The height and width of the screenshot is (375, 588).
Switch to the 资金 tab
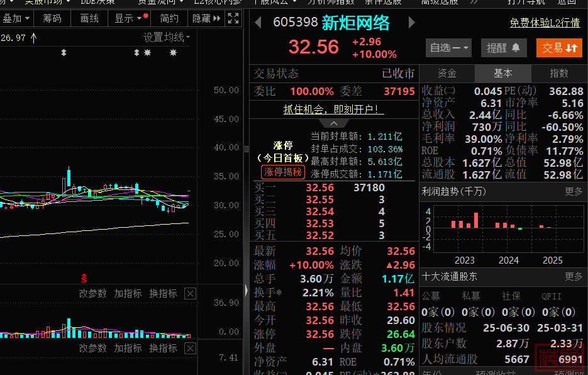click(x=447, y=73)
